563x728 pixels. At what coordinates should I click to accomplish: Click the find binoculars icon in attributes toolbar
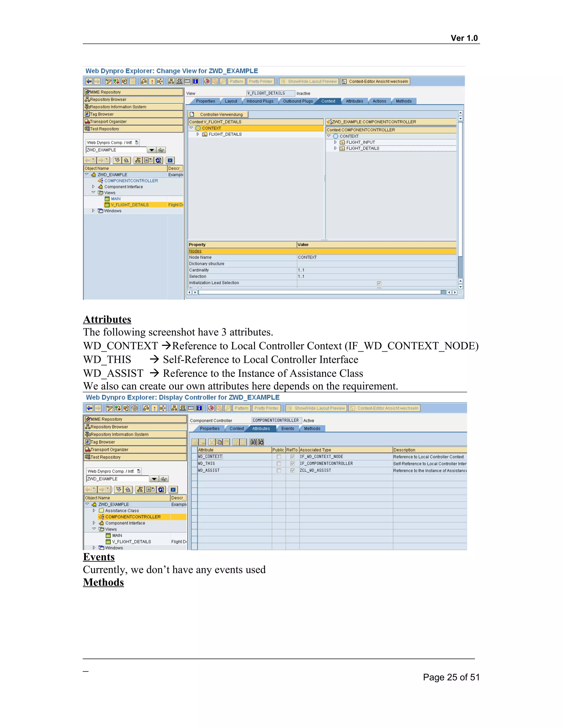tap(253, 442)
